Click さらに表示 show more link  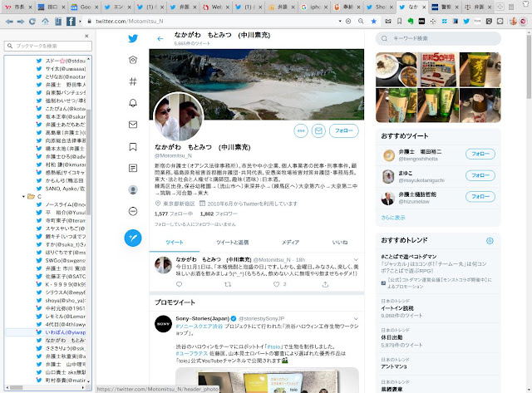(x=393, y=218)
